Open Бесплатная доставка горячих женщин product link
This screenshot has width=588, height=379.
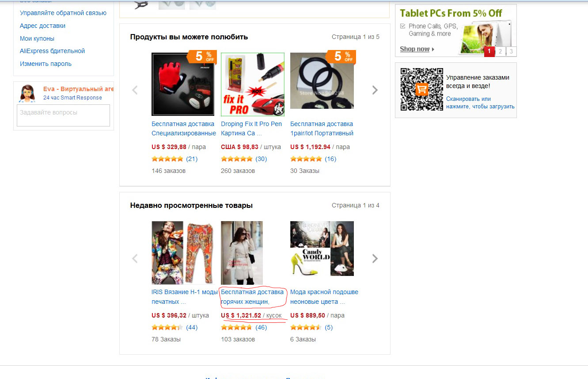(252, 297)
